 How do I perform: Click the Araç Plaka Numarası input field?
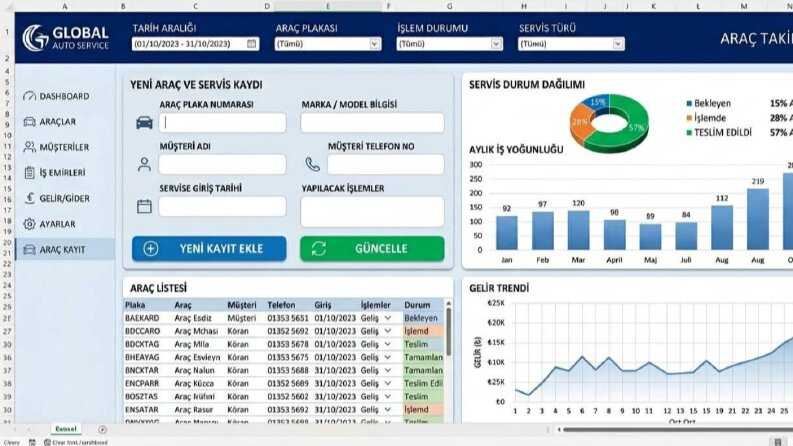click(223, 123)
